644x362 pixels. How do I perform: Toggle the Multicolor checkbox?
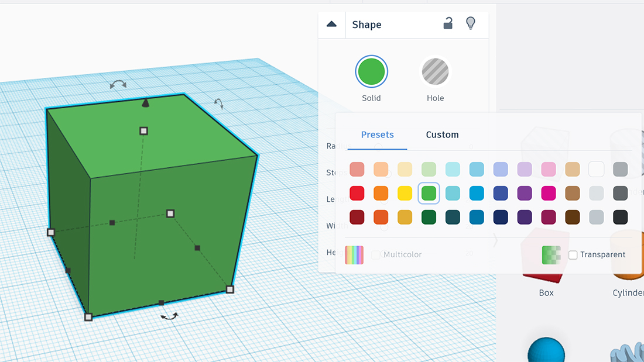(376, 255)
